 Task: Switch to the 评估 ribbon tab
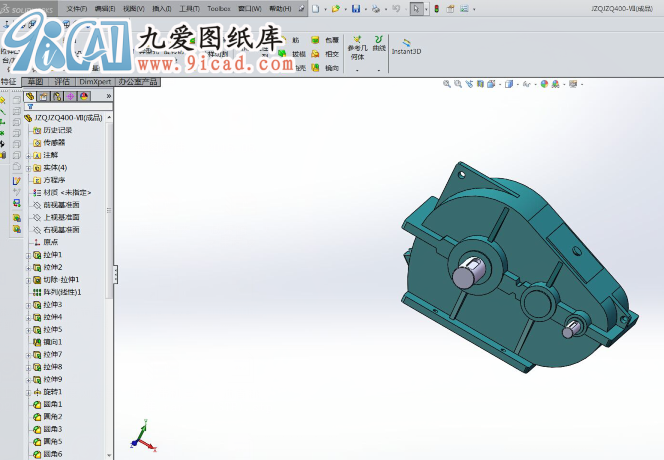(x=62, y=82)
